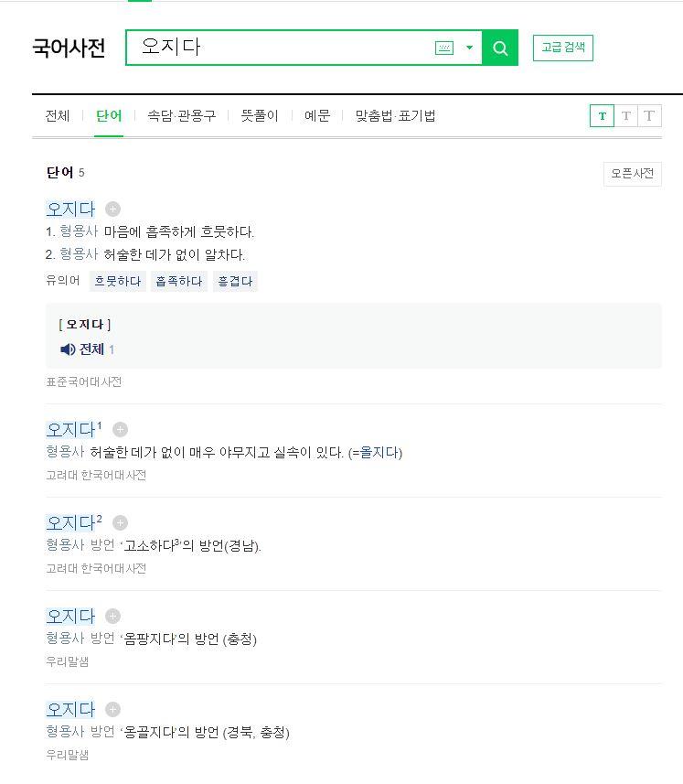Play the 오지다 pronunciation speaker icon
This screenshot has width=683, height=784.
pyautogui.click(x=68, y=349)
